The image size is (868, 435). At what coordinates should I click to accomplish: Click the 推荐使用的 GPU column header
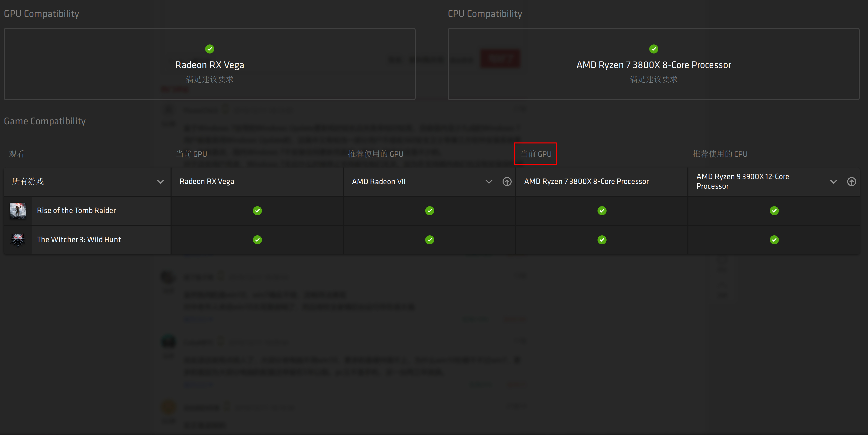click(375, 154)
